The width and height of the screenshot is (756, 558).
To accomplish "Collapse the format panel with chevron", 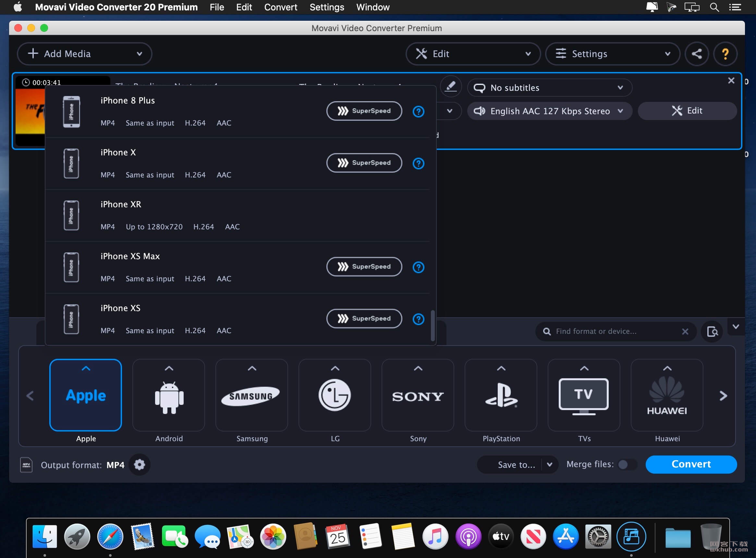I will click(x=736, y=327).
